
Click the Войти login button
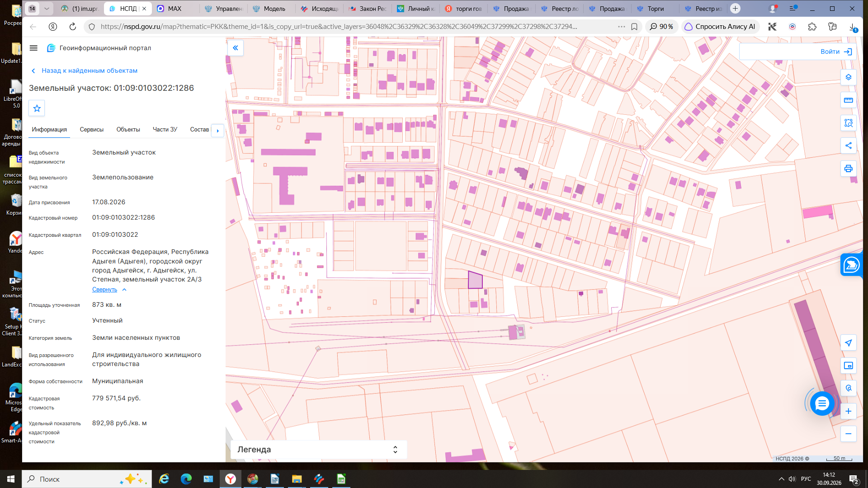point(836,52)
